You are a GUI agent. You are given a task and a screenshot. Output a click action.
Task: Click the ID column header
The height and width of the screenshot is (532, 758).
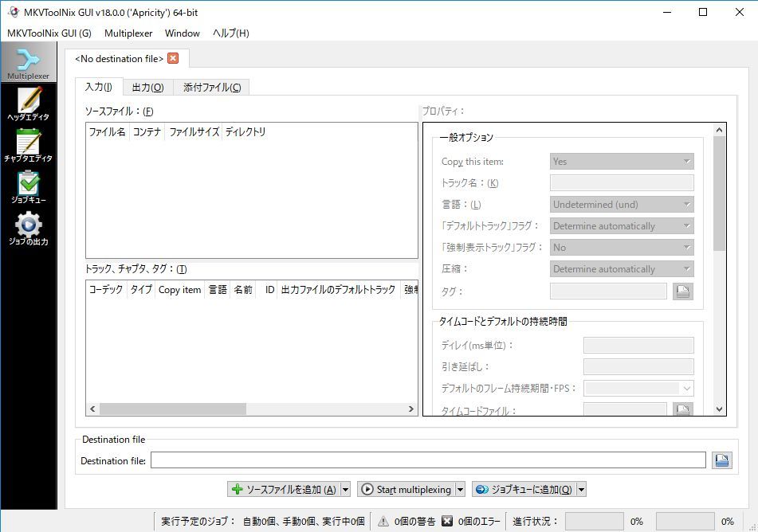[x=266, y=289]
